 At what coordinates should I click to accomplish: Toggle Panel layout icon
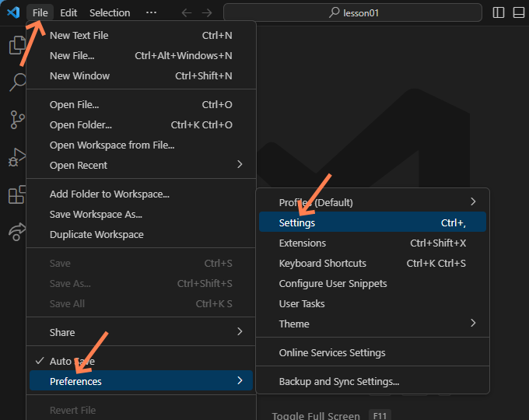tap(519, 12)
